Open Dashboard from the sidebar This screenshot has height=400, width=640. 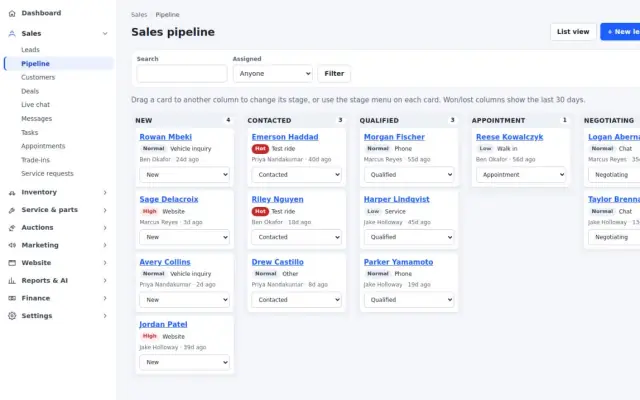click(41, 13)
